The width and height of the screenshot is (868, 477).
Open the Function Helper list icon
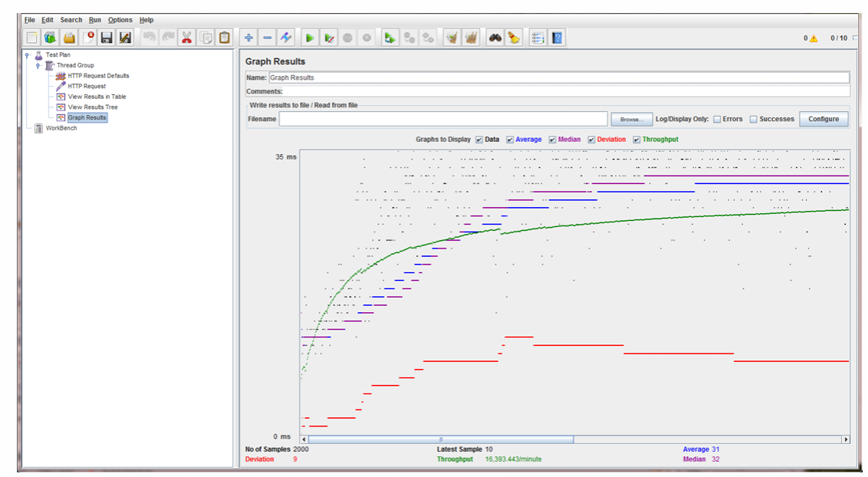(x=538, y=38)
